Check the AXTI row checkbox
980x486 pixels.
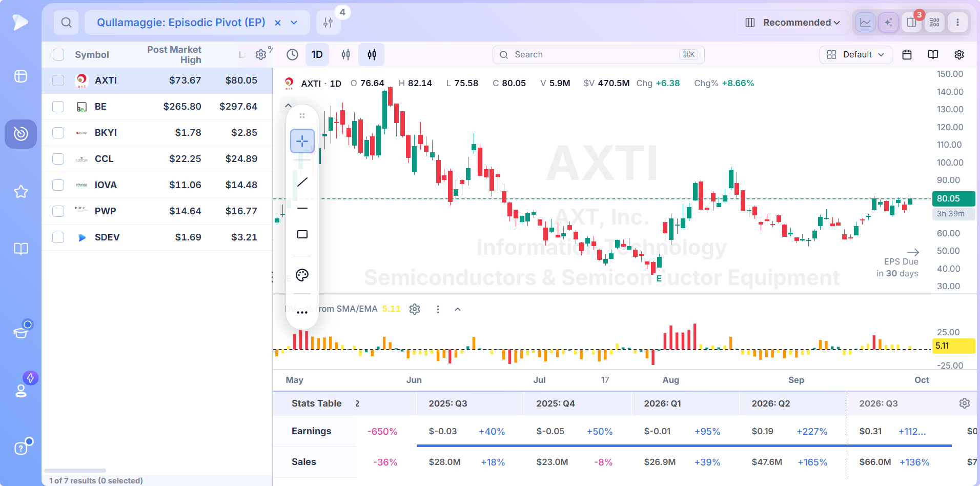pos(58,80)
